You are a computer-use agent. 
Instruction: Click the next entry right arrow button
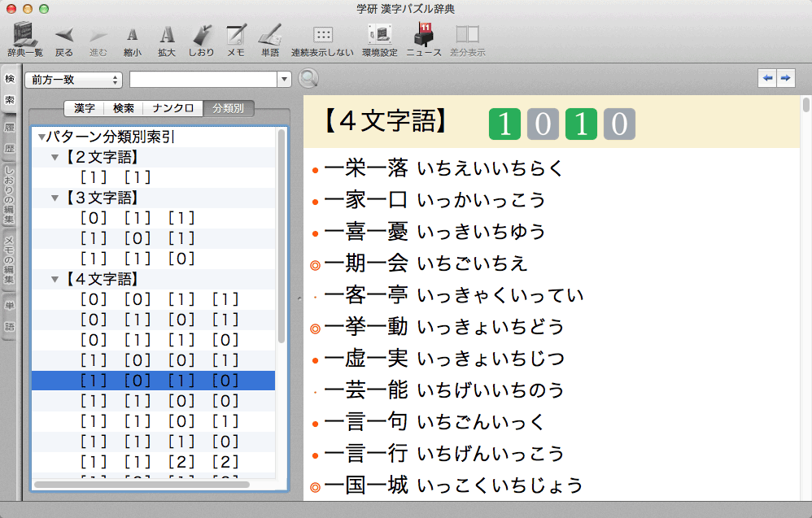tap(785, 78)
